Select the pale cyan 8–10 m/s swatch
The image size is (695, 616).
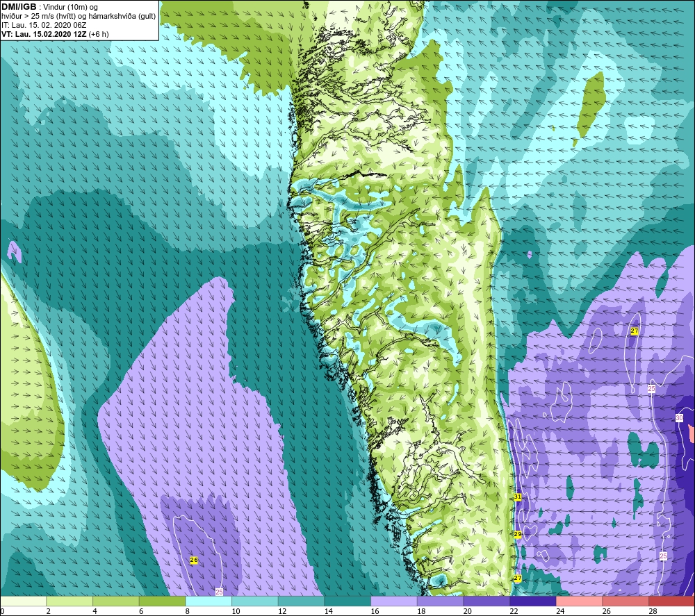208,601
